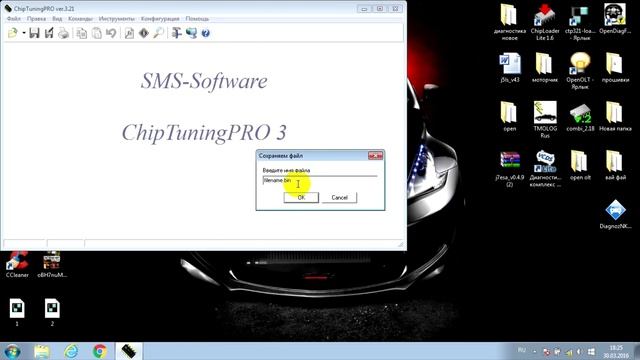640x360 pixels.
Task: Confirm the save dialog with OK
Action: (x=301, y=198)
